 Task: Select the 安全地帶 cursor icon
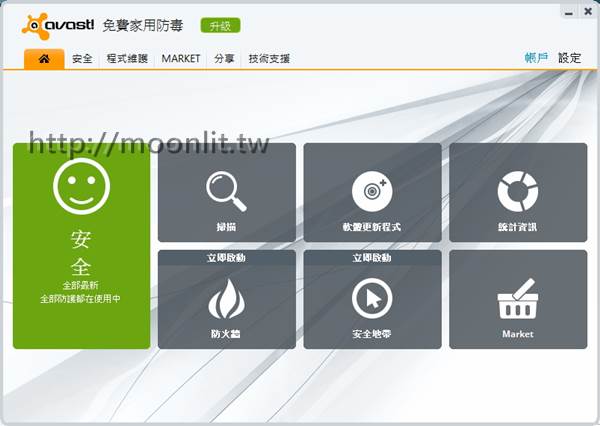372,299
